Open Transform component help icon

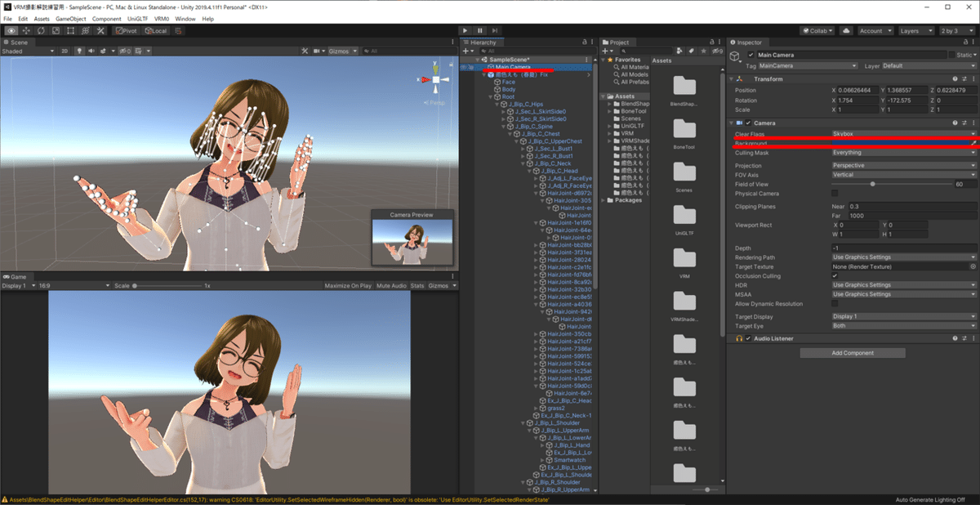pyautogui.click(x=954, y=79)
